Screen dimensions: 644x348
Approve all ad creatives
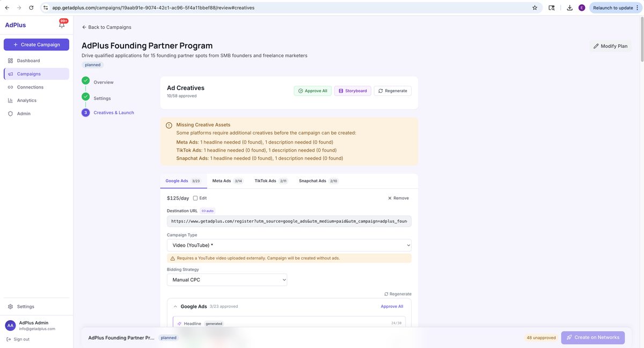pos(312,91)
